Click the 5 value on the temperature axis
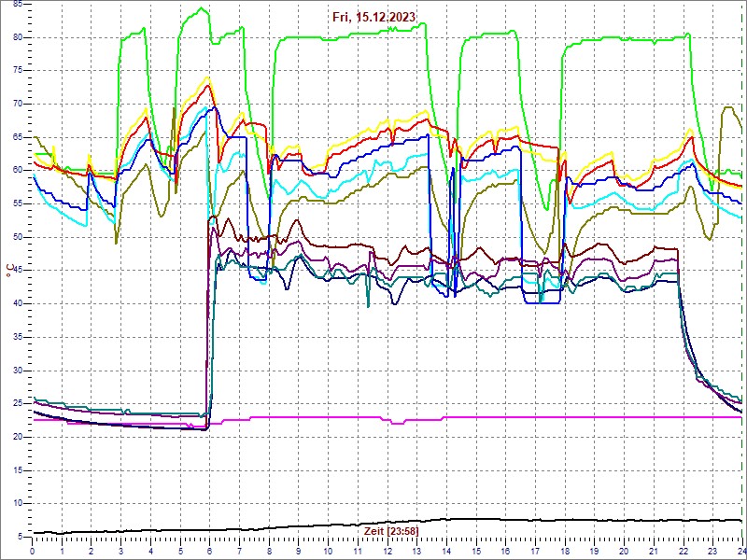Screen dimensions: 747x560 [20, 538]
